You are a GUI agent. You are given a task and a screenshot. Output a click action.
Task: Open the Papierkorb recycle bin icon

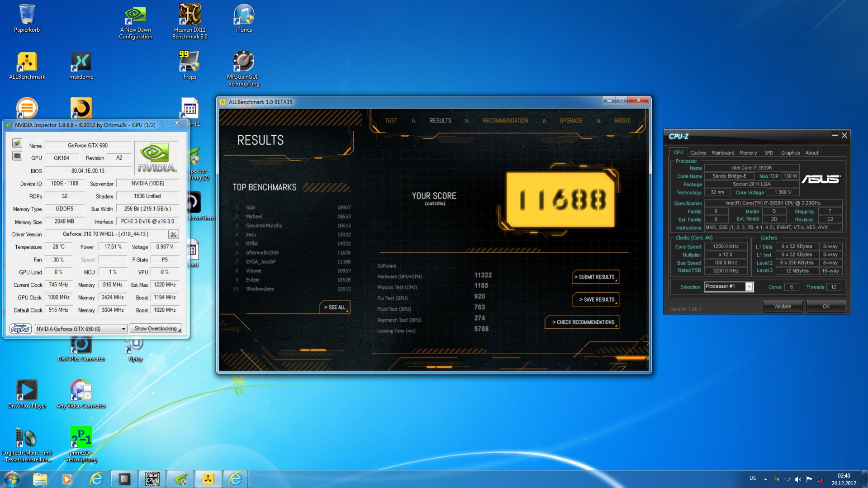[x=27, y=18]
